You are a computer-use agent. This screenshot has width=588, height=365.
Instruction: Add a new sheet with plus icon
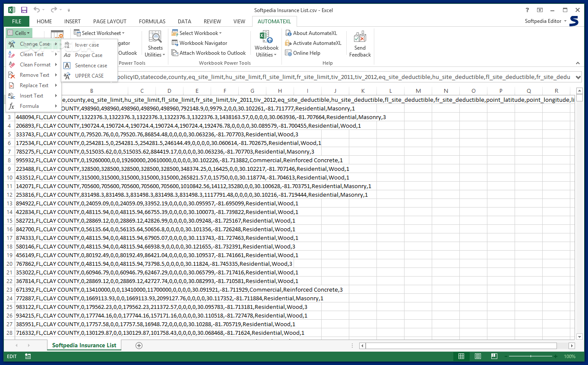tap(139, 345)
